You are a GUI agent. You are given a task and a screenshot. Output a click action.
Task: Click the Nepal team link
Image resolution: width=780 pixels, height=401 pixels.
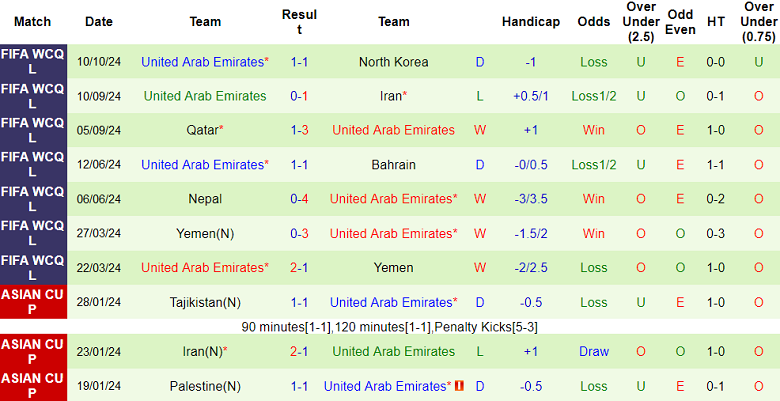click(x=205, y=199)
